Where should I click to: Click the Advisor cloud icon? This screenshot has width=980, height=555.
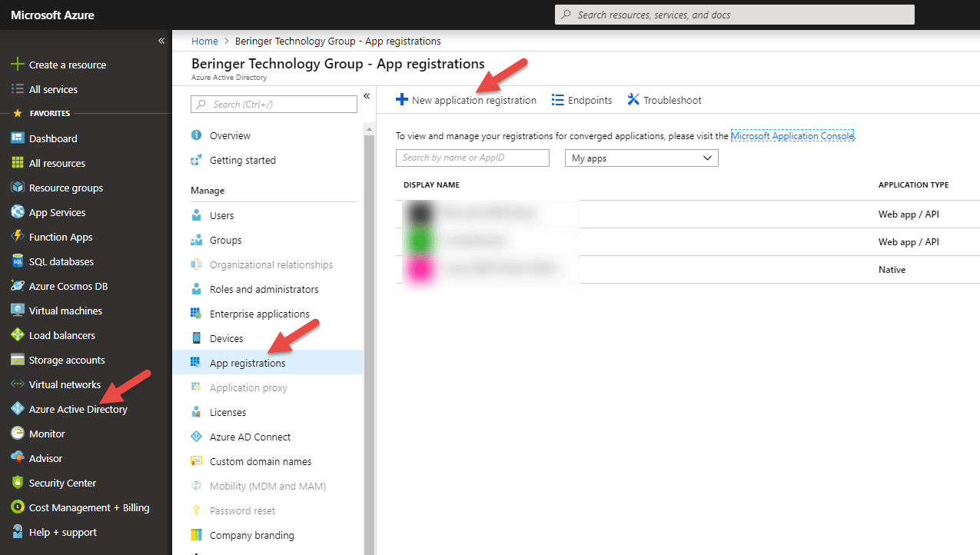[x=18, y=458]
